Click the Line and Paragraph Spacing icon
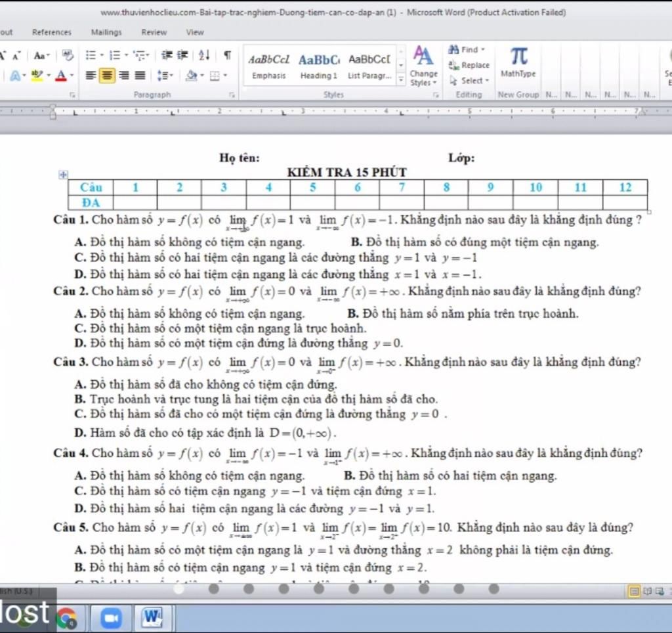This screenshot has width=672, height=633. coord(163,76)
